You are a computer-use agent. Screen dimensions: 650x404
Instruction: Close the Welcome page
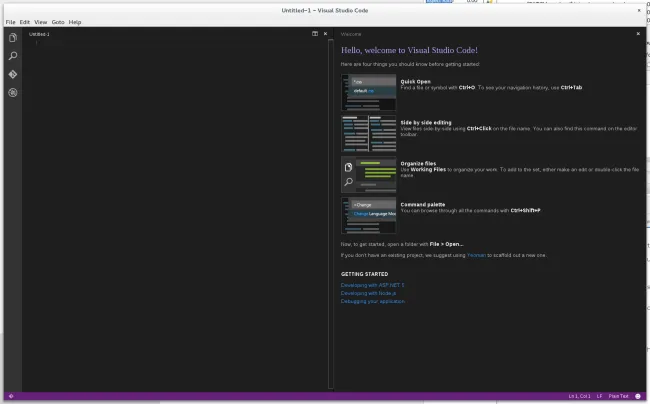(x=638, y=34)
